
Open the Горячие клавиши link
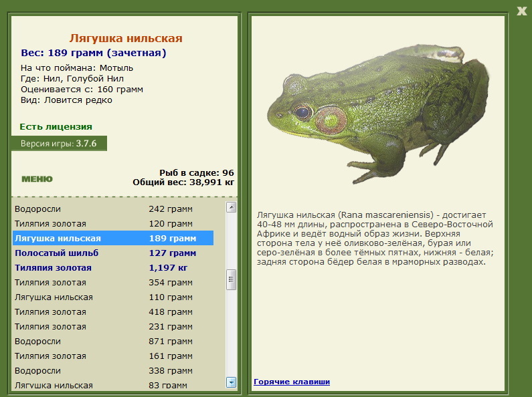tap(292, 382)
